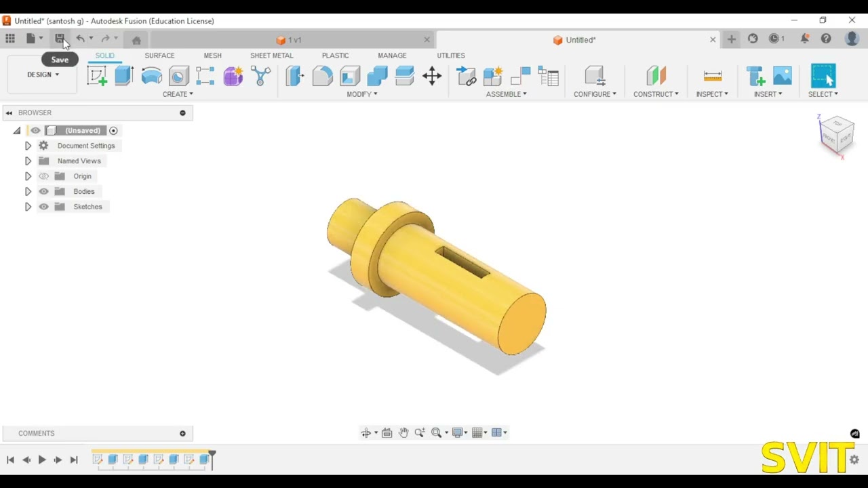Switch to the MANAGE tab
Viewport: 868px width, 488px height.
(392, 56)
